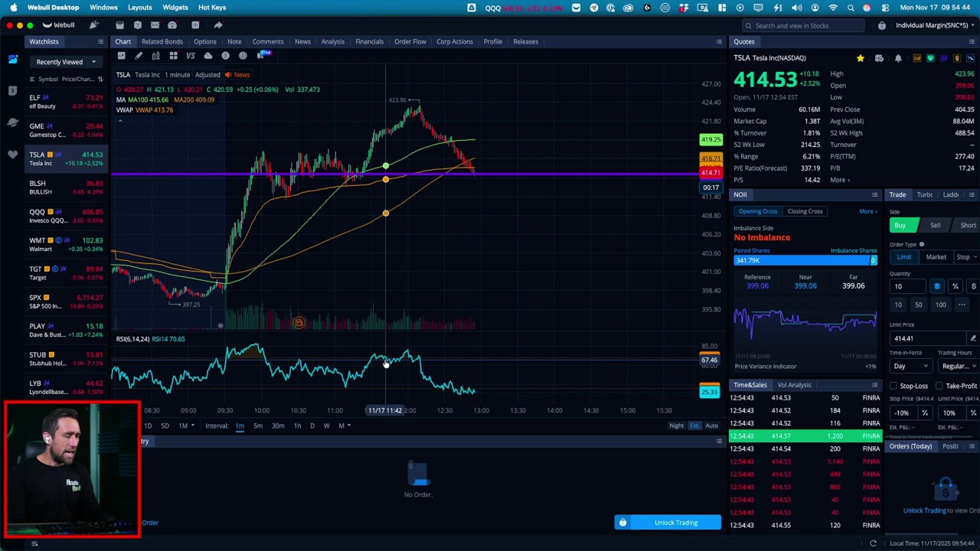Open the Trading Hours Regular dropdown
The image size is (980, 551).
[957, 366]
